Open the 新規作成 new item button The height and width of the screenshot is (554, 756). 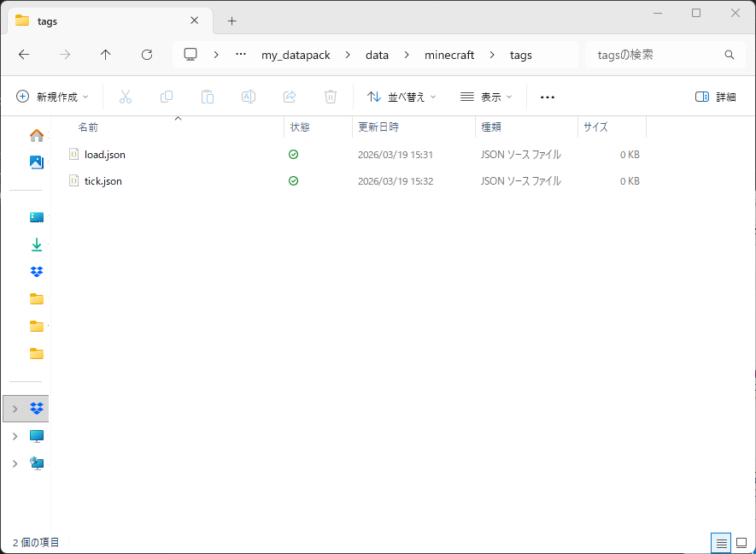click(x=51, y=97)
